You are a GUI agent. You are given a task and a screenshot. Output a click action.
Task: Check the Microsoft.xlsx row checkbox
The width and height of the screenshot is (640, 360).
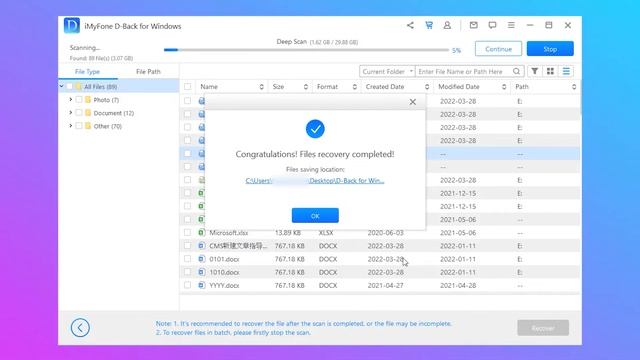187,233
